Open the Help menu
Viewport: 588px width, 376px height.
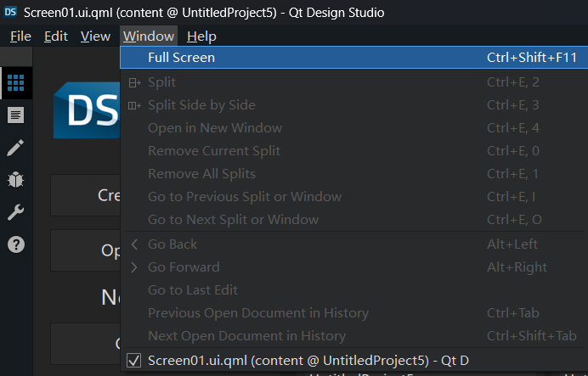[201, 36]
